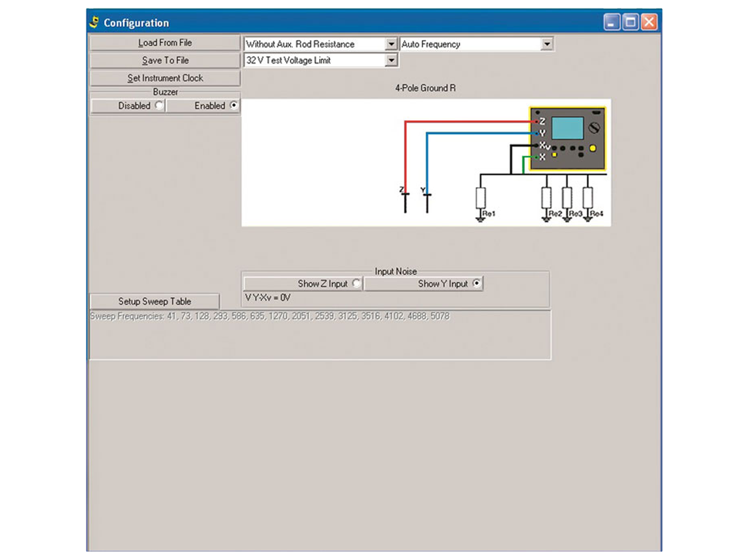Screen dimensions: 747x560
Task: Click the Re4 resistor symbol in the diagram
Action: coord(587,198)
